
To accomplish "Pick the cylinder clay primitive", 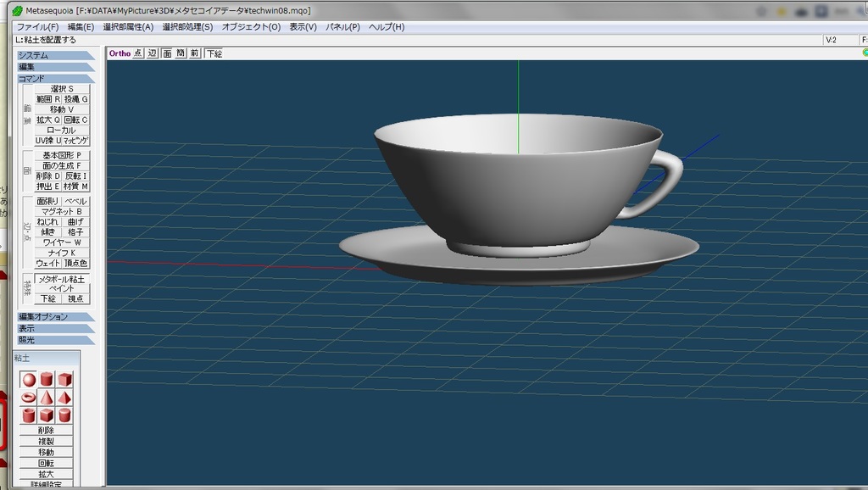I will pyautogui.click(x=47, y=379).
